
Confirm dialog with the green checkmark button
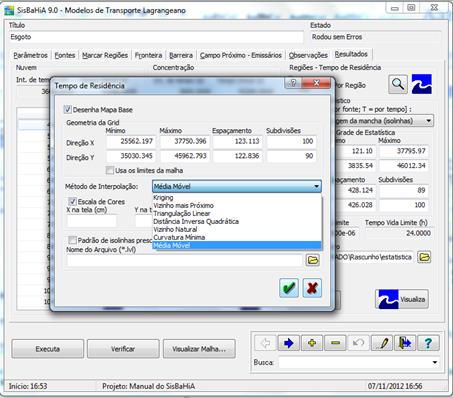[289, 288]
